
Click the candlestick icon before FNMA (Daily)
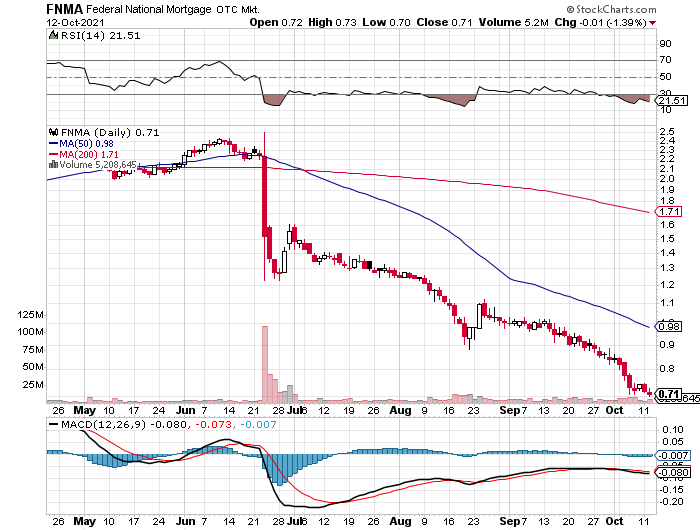[53, 132]
